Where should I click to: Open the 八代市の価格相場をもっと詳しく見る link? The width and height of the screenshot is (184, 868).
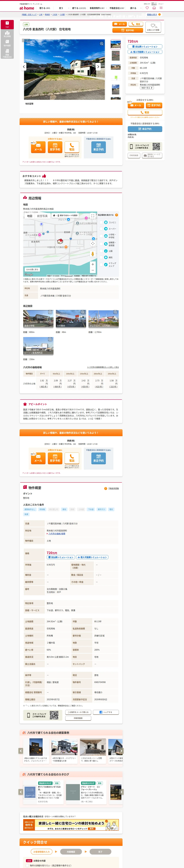103,367
